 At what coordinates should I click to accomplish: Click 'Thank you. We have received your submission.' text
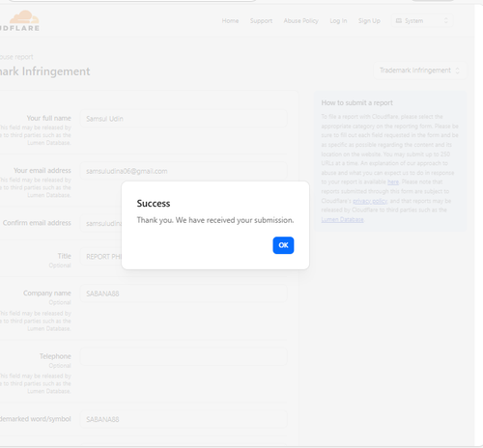215,220
